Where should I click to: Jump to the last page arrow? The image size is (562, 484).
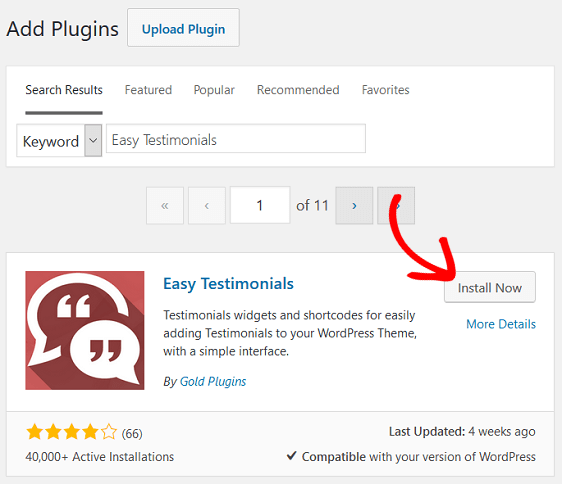point(396,205)
